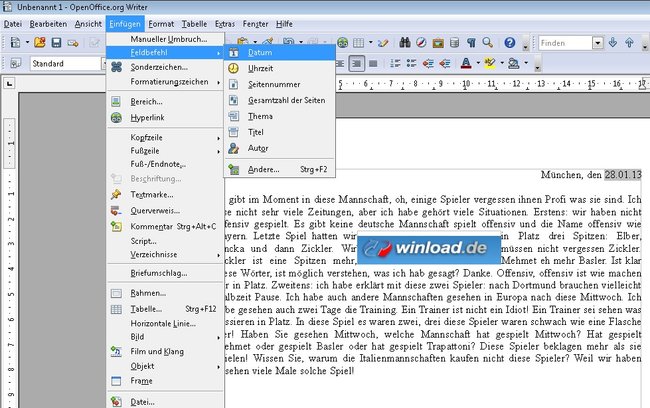650x408 pixels.
Task: Open Find & Replace binoculars icon
Action: 405,42
